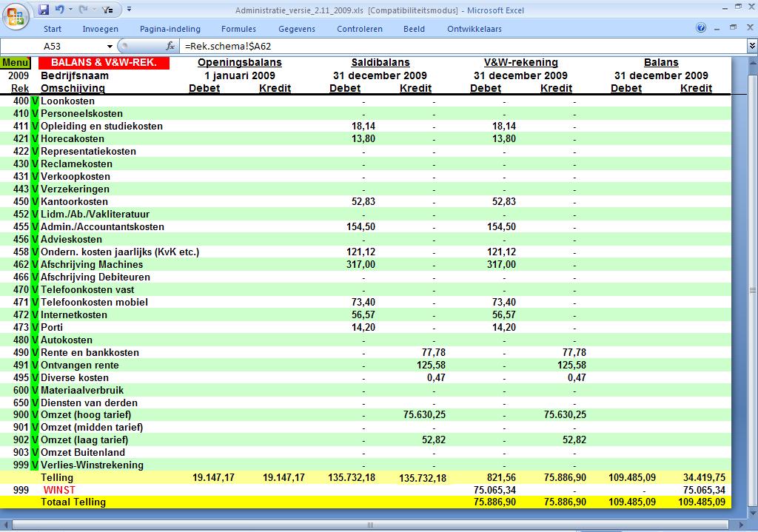This screenshot has height=532, width=758.
Task: Restore the workbook window in the ribbon row
Action: pyautogui.click(x=731, y=29)
